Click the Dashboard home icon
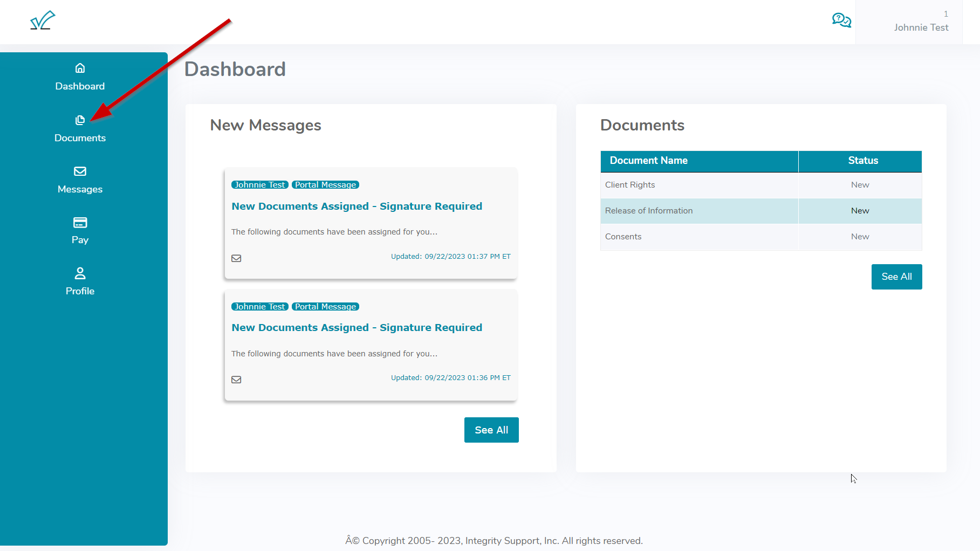 80,68
